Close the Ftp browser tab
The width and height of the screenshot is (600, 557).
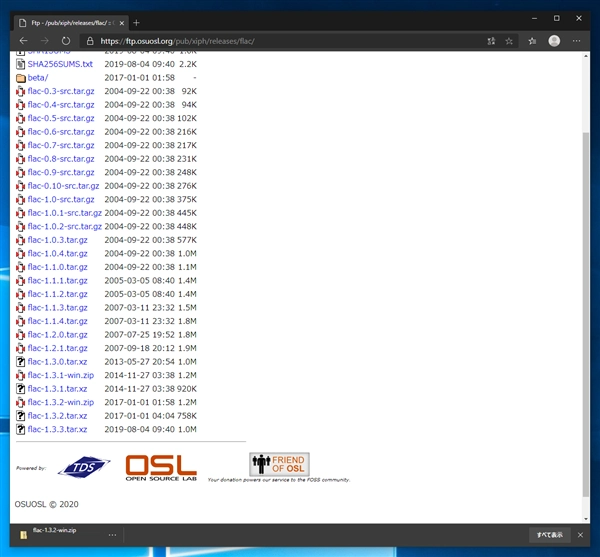click(122, 23)
